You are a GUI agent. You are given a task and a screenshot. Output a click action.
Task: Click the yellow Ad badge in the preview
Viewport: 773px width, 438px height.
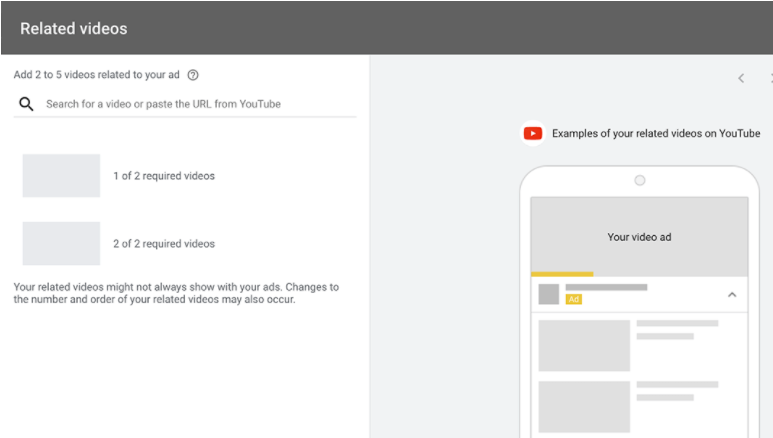tap(574, 299)
